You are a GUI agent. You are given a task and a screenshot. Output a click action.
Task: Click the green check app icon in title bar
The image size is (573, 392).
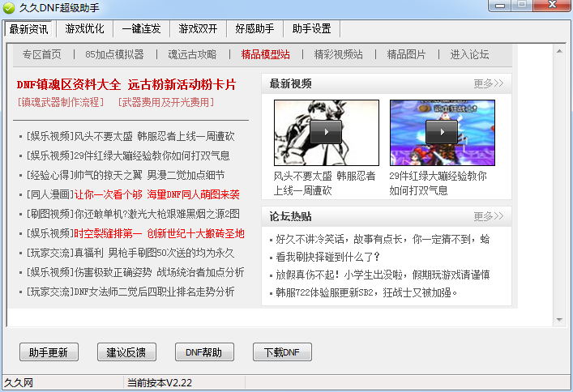tap(9, 7)
